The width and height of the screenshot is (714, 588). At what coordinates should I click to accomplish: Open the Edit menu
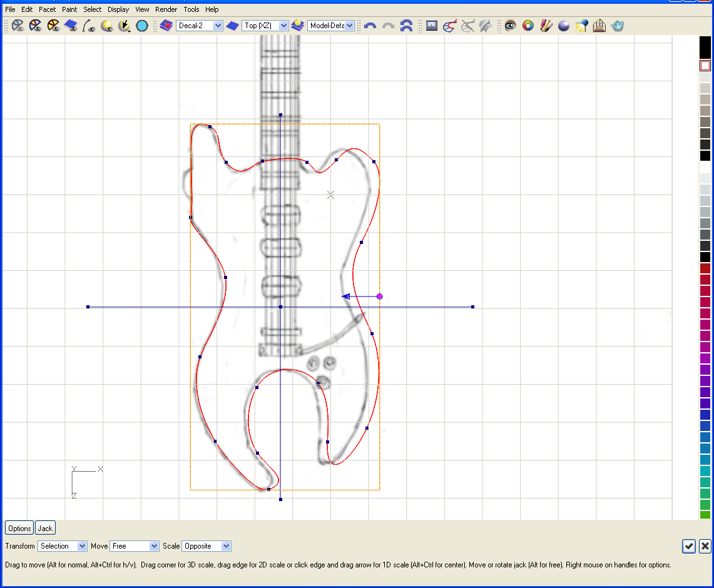(27, 9)
